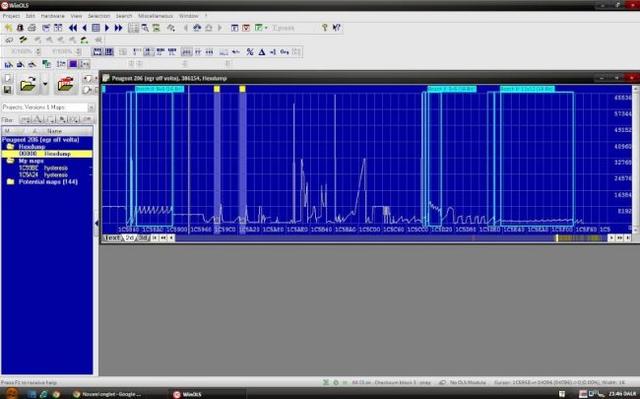Open the Miscellaneous menu
This screenshot has height=399, width=640.
156,16
